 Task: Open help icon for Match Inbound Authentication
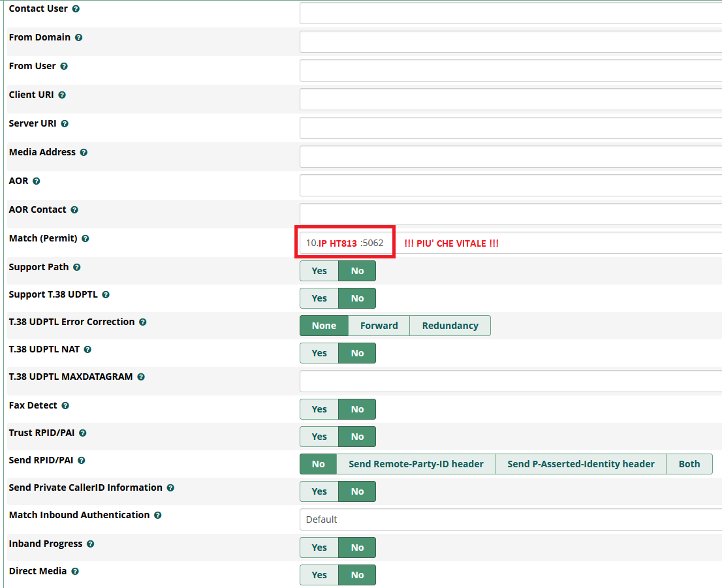(158, 516)
